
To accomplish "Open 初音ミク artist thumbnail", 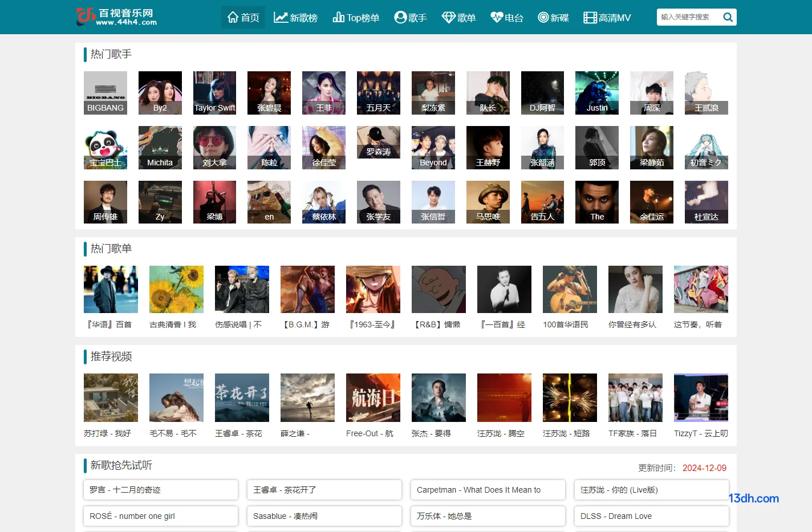I will click(707, 148).
